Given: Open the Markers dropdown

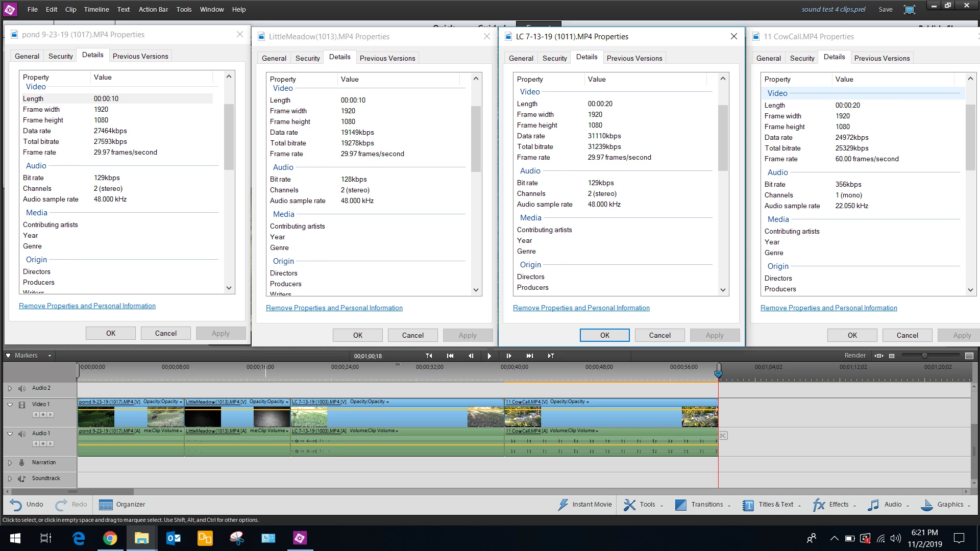Looking at the screenshot, I should (x=50, y=356).
